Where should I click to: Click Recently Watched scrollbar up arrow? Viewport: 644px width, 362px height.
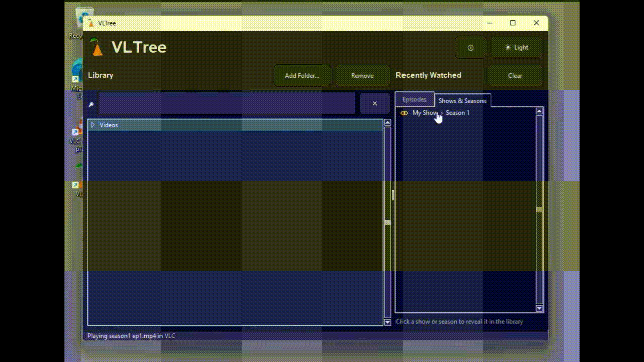click(x=539, y=111)
